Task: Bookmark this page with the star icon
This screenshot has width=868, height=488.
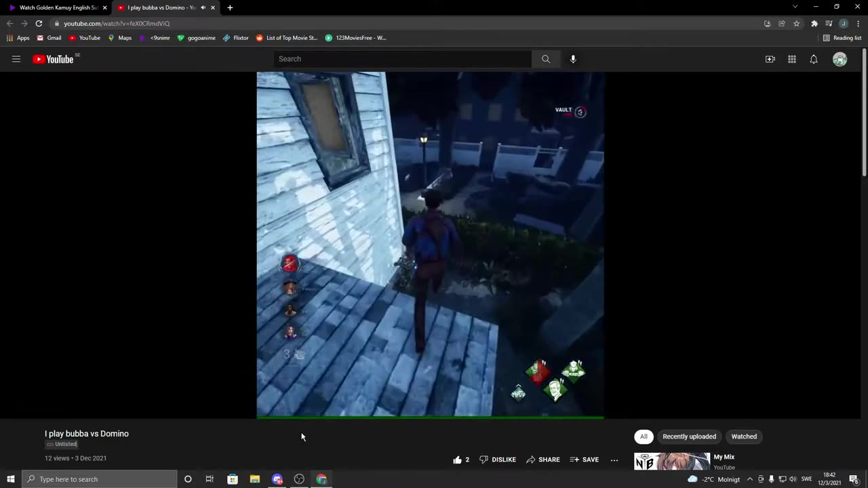Action: tap(797, 23)
